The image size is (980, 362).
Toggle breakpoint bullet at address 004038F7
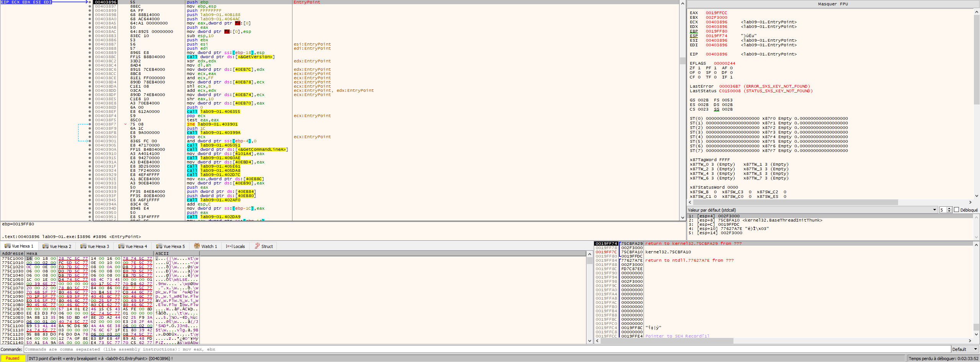point(90,124)
